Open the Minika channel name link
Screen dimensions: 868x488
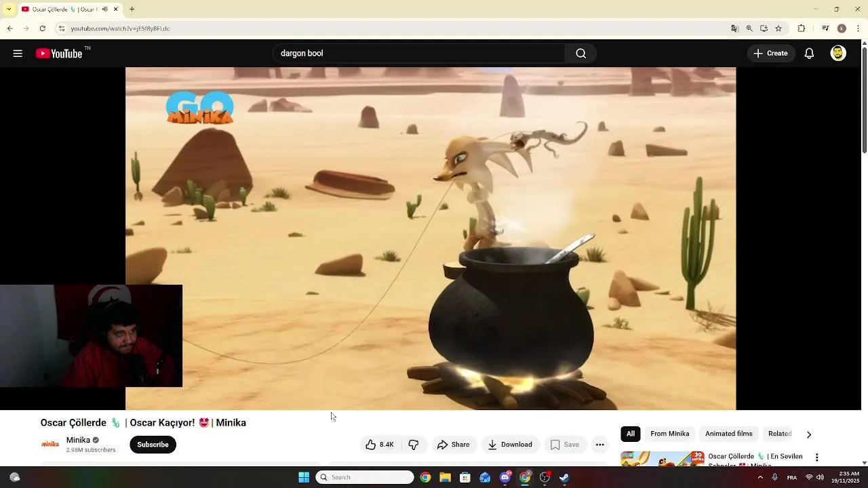(78, 440)
